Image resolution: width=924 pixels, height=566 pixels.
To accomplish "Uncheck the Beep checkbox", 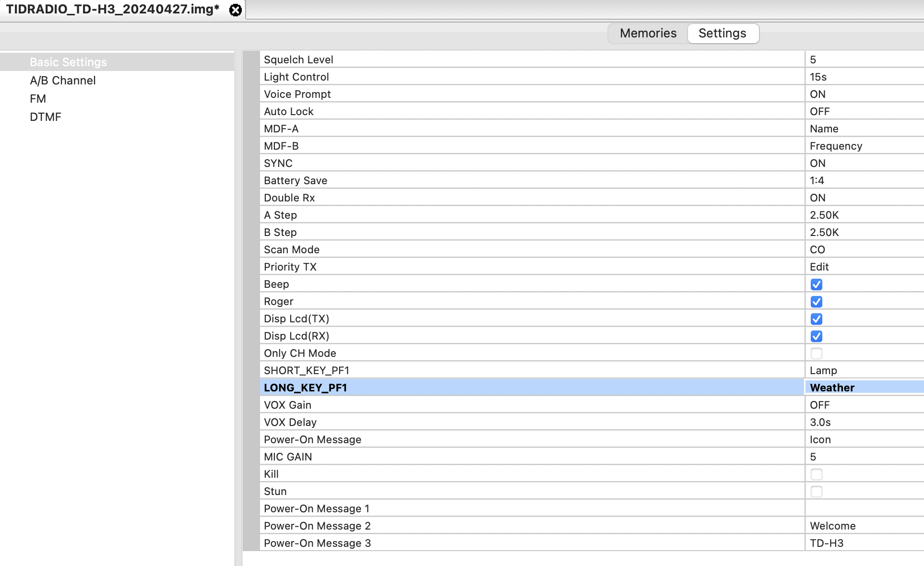I will (x=816, y=284).
